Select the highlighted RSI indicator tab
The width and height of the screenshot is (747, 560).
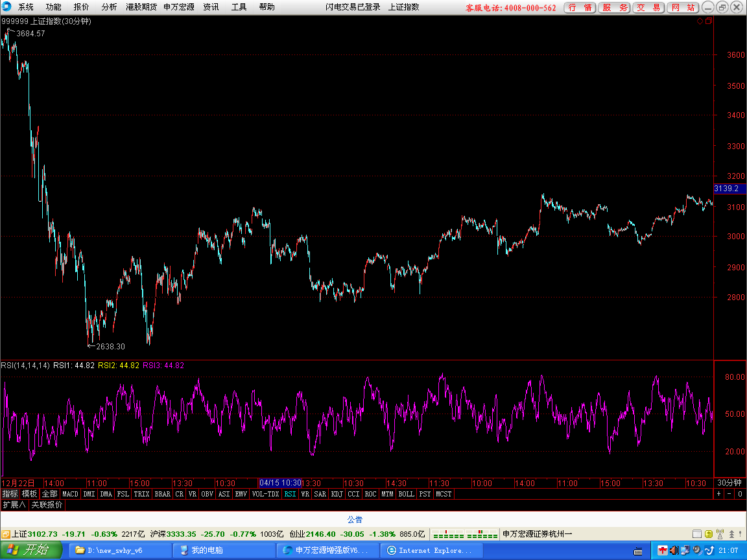click(290, 494)
